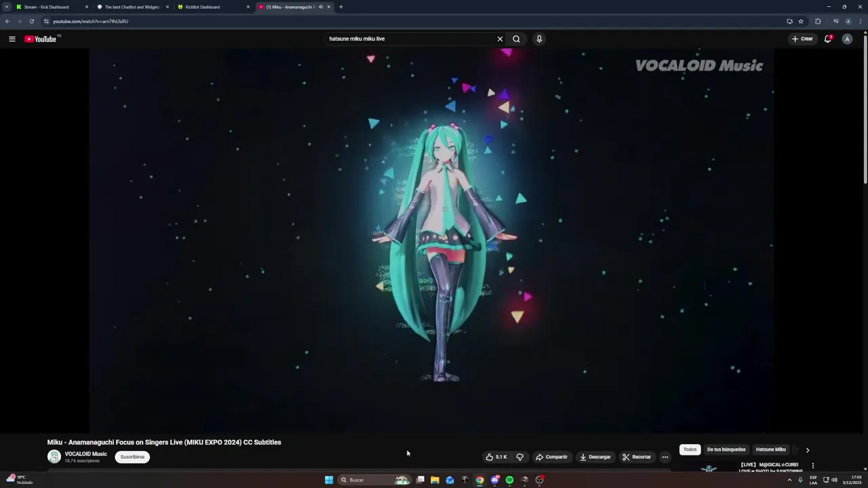Open Discord from the taskbar

click(494, 480)
